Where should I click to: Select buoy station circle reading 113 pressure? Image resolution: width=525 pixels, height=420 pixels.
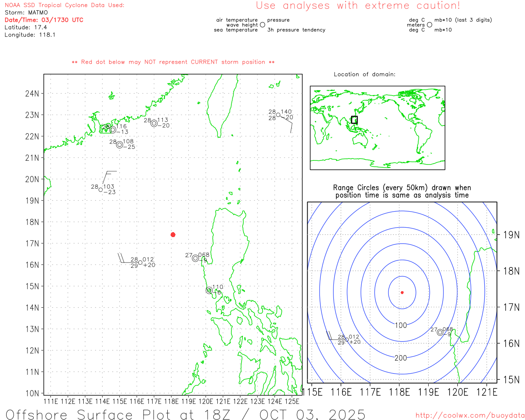[x=154, y=123]
